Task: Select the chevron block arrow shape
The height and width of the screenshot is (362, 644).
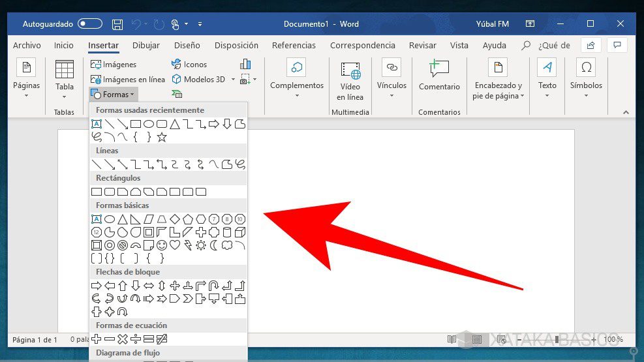Action: pos(188,299)
